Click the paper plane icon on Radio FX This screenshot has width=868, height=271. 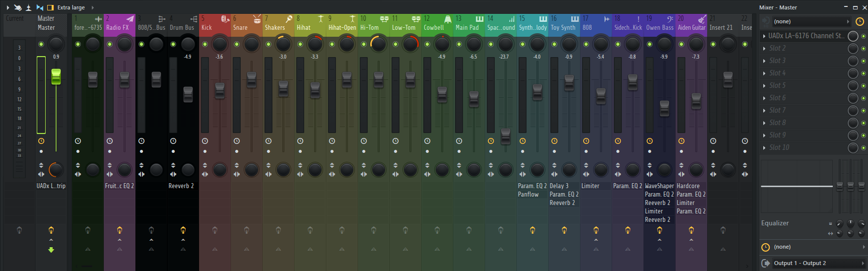click(130, 19)
